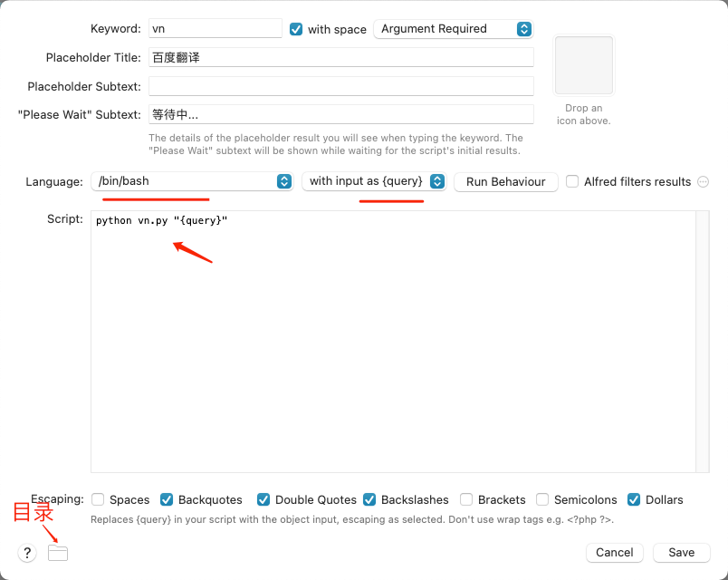Uncheck Dollars escaping checkbox
Screen dimensions: 728x580
point(635,499)
